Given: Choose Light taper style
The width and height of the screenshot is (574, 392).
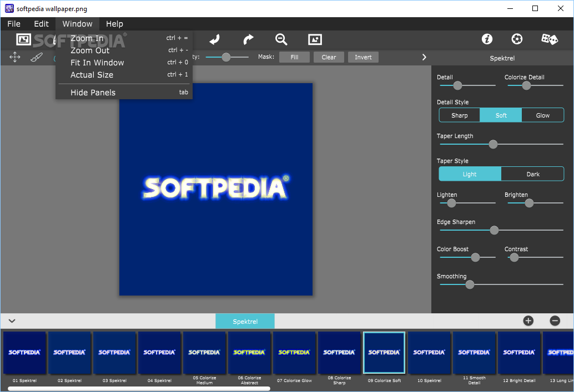Looking at the screenshot, I should click(470, 174).
